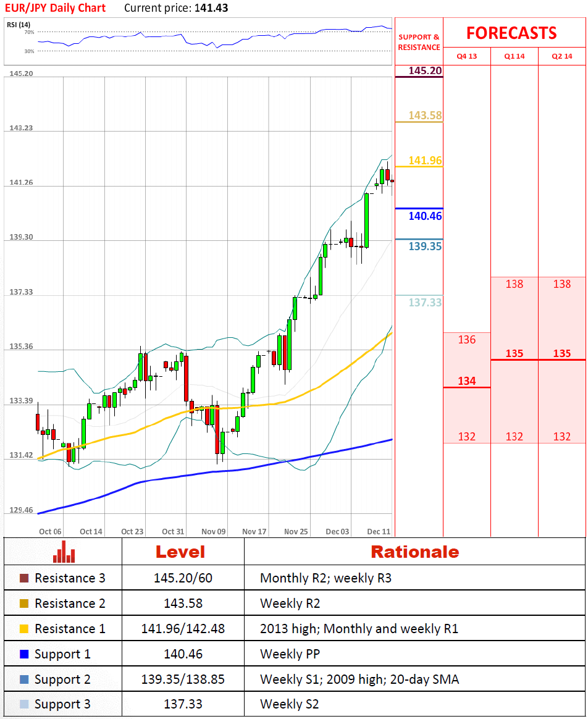Click the bold Q2 14 forecast 135
Image resolution: width=588 pixels, height=719 pixels.
tap(562, 353)
